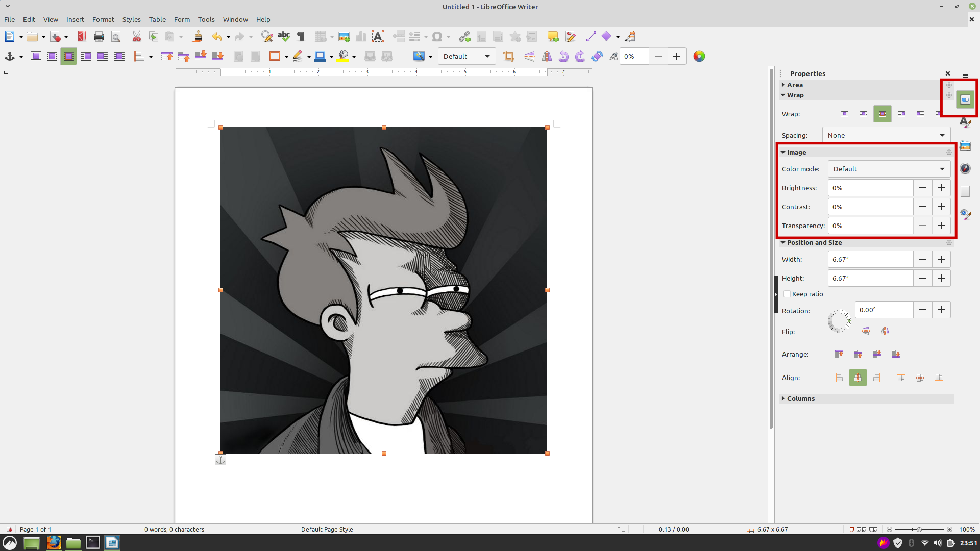Viewport: 980px width, 551px height.
Task: Click the Crop image tool
Action: pos(508,57)
